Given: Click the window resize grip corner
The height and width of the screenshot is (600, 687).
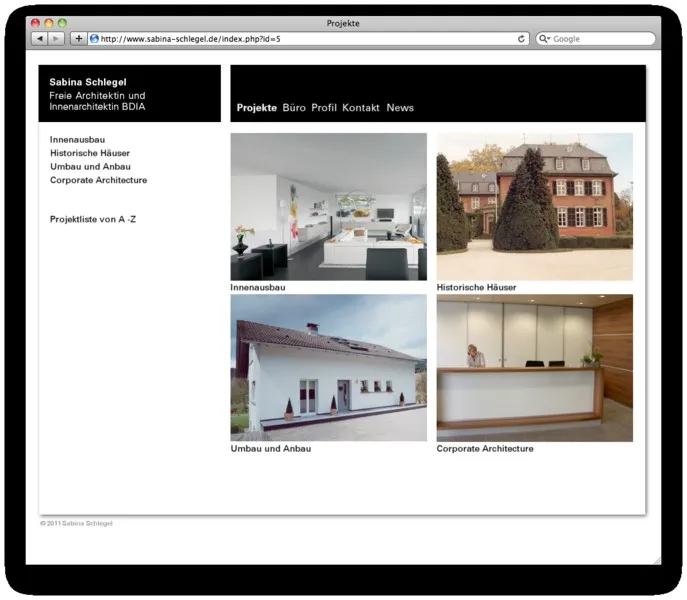Looking at the screenshot, I should tap(657, 561).
